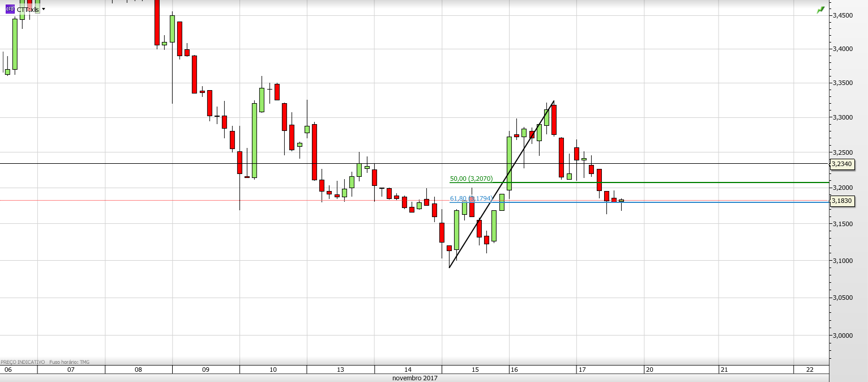Image resolution: width=868 pixels, height=382 pixels.
Task: Click date label 13 on time axis
Action: 340,370
